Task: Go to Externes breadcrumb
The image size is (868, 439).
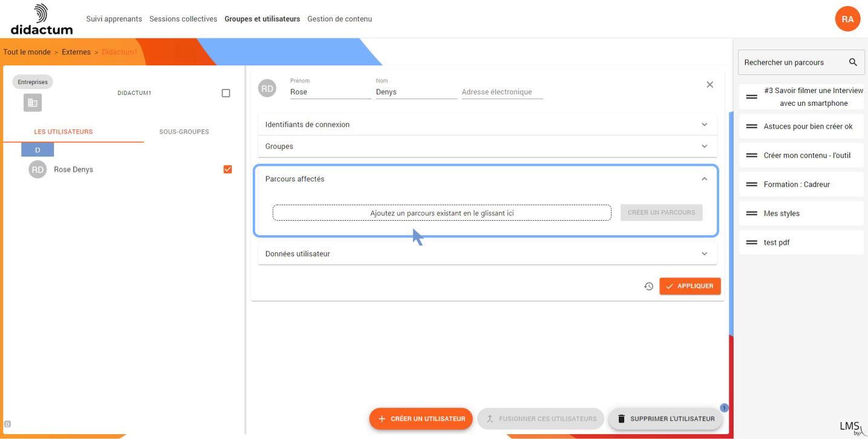Action: coord(76,52)
